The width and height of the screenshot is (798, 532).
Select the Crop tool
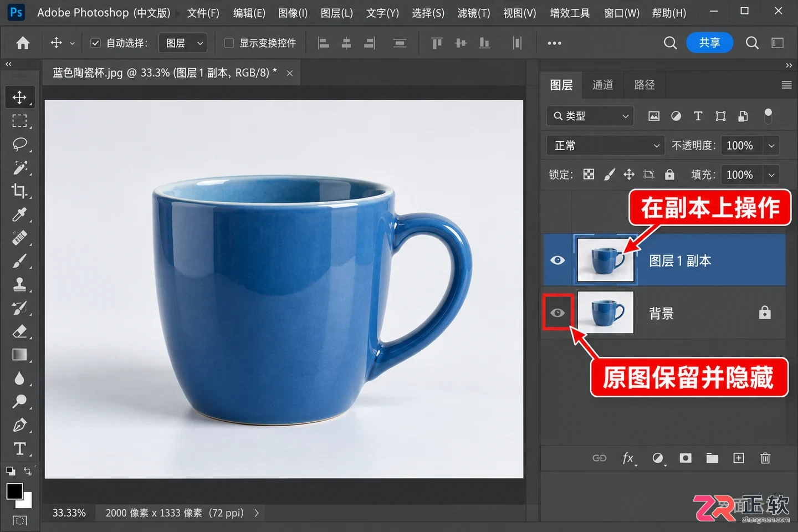tap(19, 191)
